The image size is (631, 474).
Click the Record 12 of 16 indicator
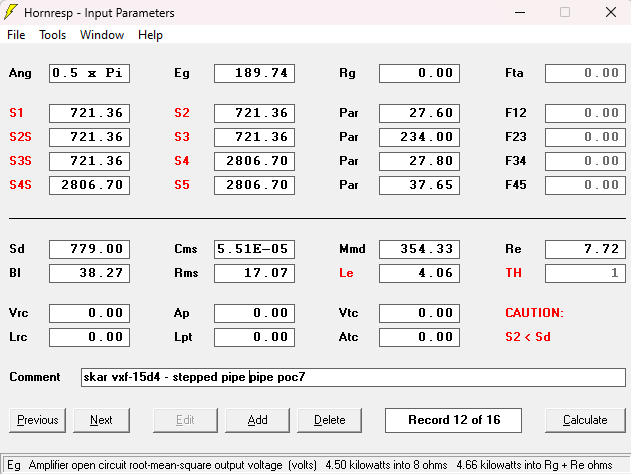(454, 420)
